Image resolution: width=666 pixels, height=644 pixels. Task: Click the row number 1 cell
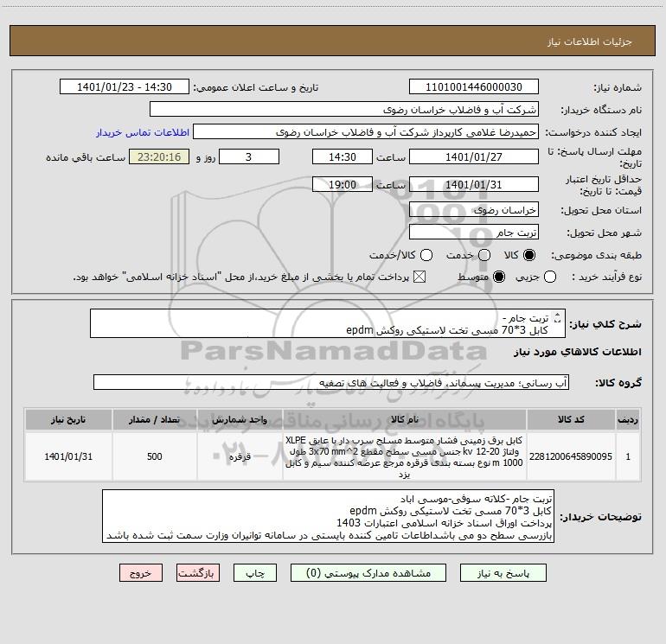click(x=628, y=456)
